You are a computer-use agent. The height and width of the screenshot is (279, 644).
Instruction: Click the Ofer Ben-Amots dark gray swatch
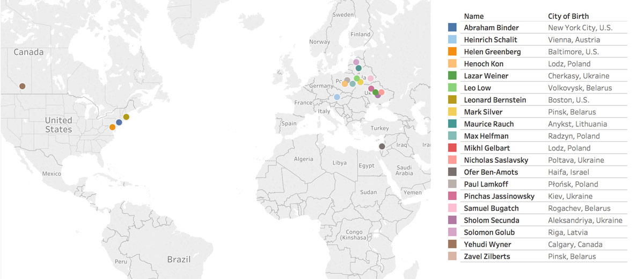[452, 172]
